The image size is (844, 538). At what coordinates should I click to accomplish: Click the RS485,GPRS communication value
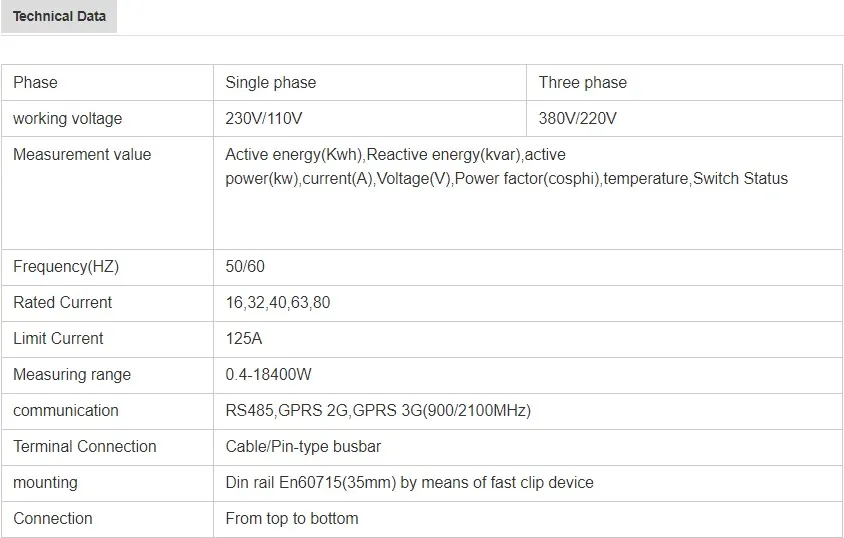pos(378,411)
